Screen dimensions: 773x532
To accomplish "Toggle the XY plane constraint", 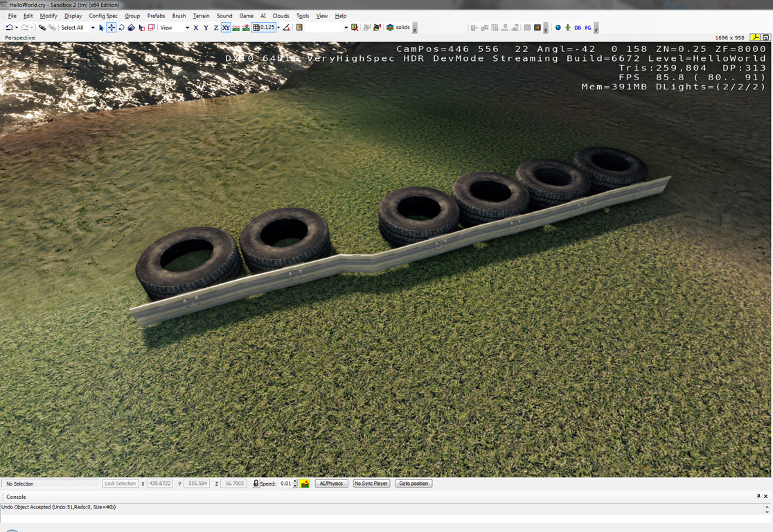I will tap(226, 28).
